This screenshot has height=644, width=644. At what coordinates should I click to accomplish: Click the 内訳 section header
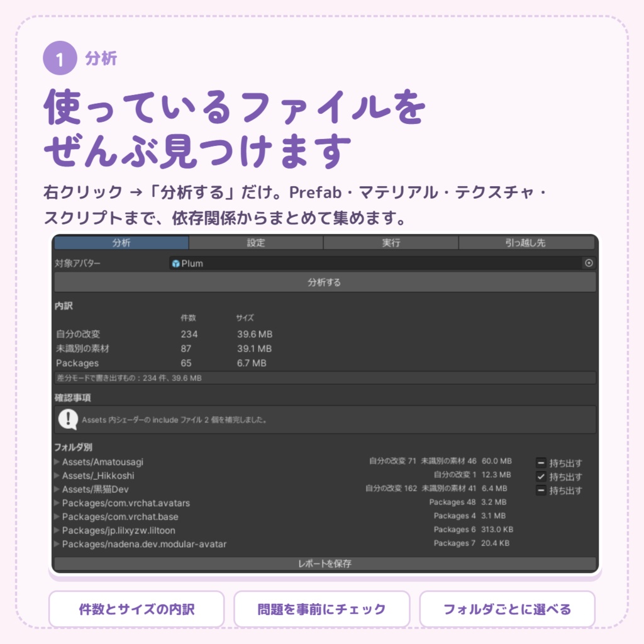[64, 306]
